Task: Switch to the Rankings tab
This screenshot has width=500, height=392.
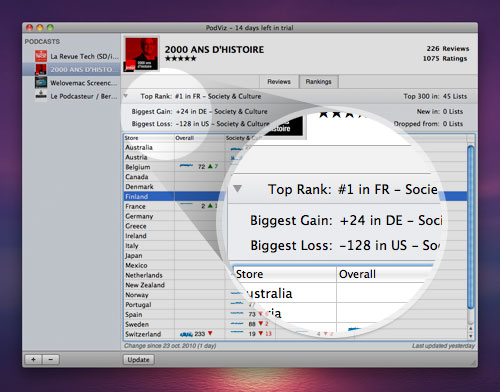Action: click(319, 82)
